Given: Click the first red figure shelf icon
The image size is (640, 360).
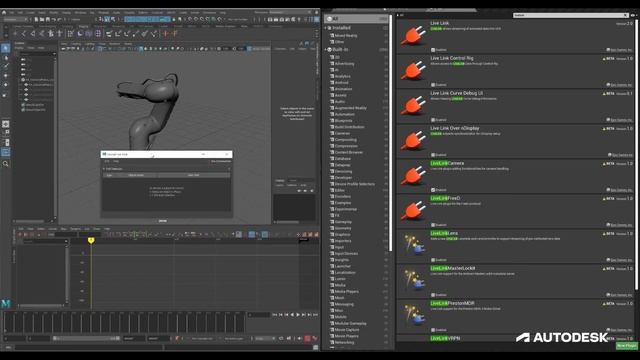Looking at the screenshot, I should [165, 33].
